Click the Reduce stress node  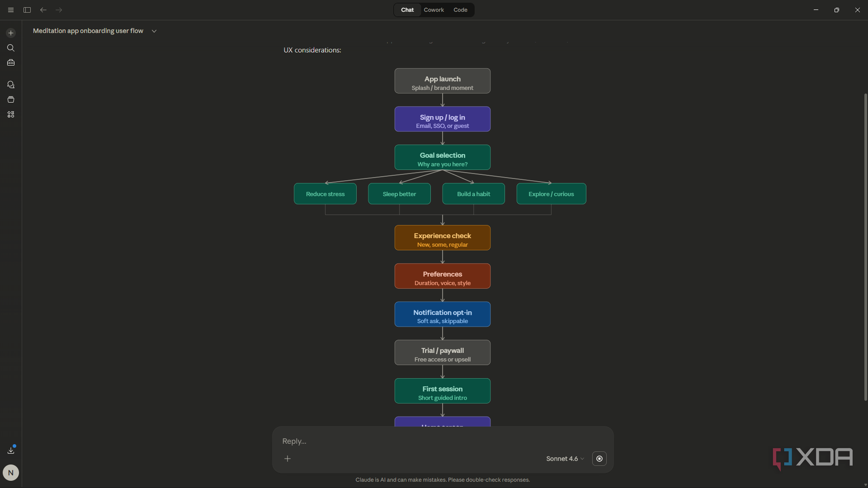coord(325,194)
